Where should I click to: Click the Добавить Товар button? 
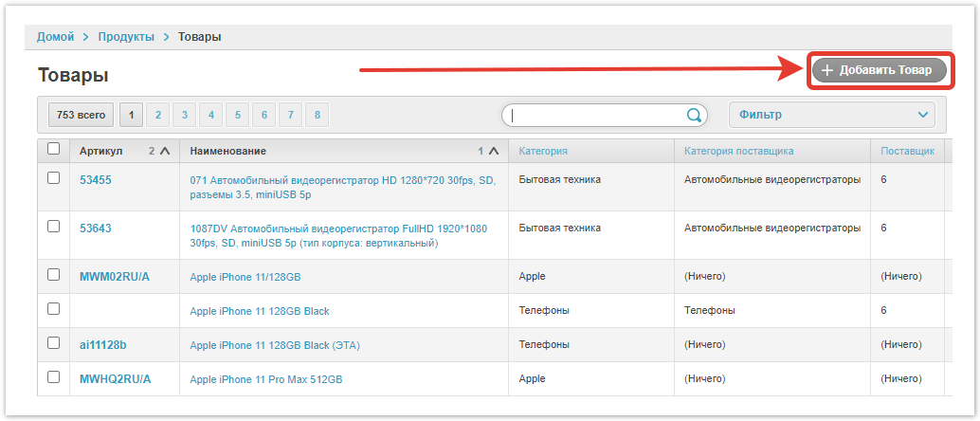[879, 70]
